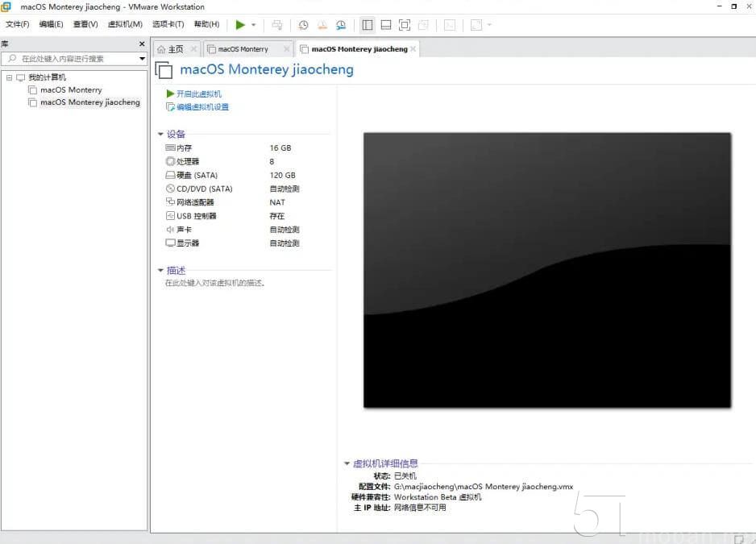756x544 pixels.
Task: Open the snapshot manager toolbar icon
Action: (x=341, y=25)
